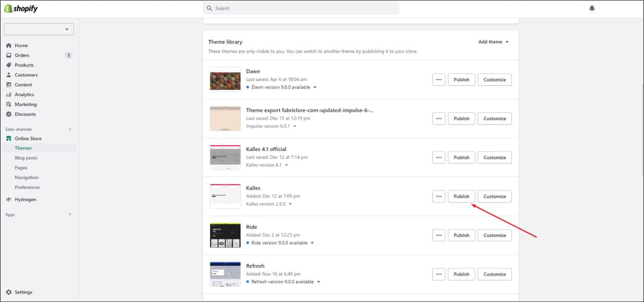Click the Orders inbox icon
The image size is (644, 302).
[9, 55]
